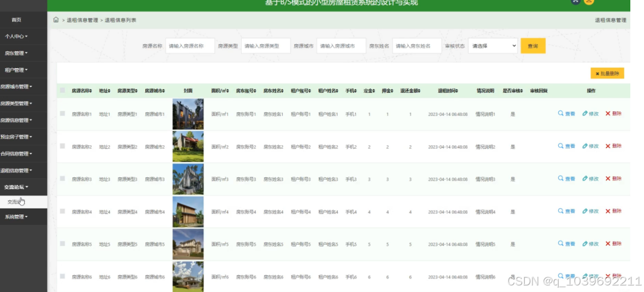The height and width of the screenshot is (292, 644).
Task: Expand 个人中心 sidebar menu
Action: coord(16,36)
